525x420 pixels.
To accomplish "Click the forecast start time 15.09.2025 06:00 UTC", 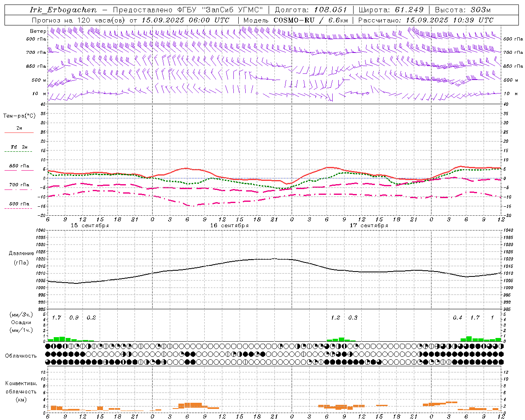I will [x=185, y=20].
